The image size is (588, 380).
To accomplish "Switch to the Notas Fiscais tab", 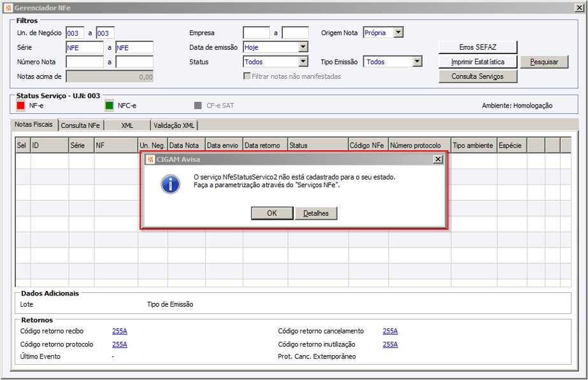I will pyautogui.click(x=34, y=124).
